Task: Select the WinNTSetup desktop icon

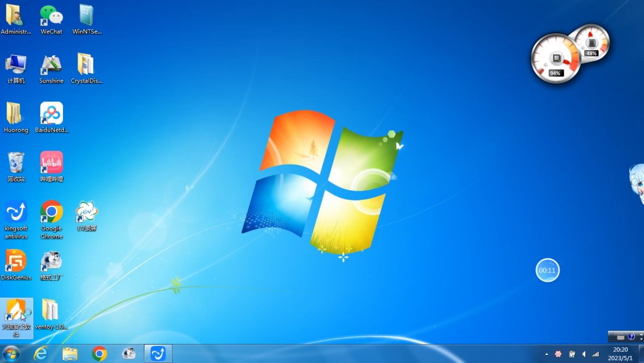Action: pyautogui.click(x=87, y=20)
